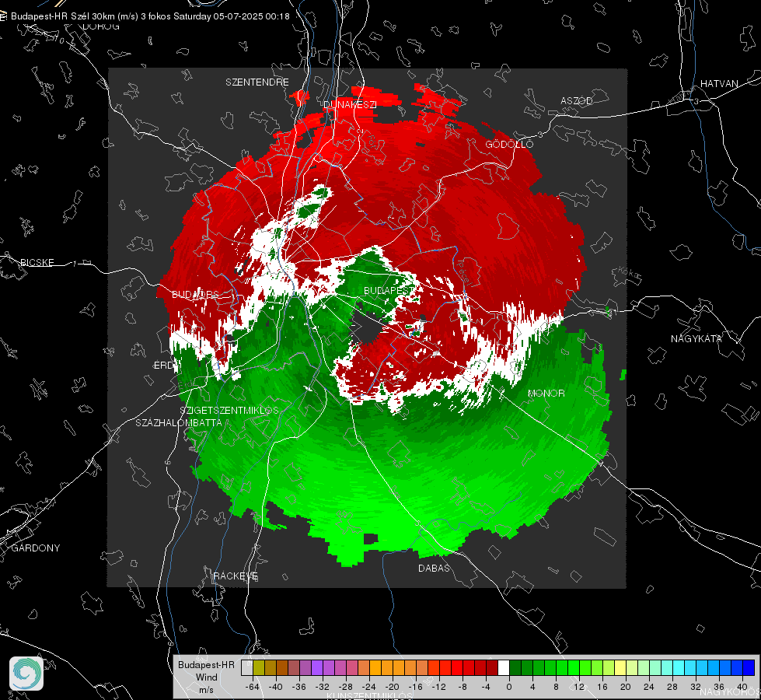Click the HATVAN map label
This screenshot has height=700, width=761.
coord(719,83)
